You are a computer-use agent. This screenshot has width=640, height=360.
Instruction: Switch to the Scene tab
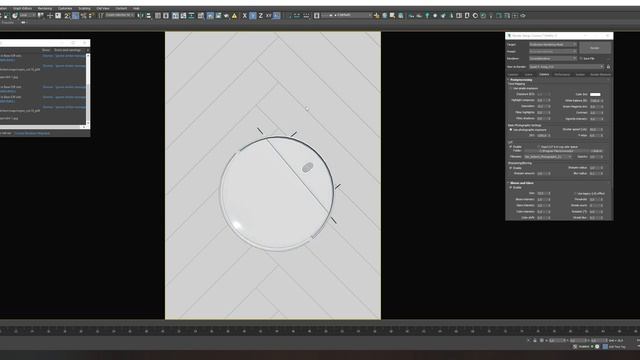529,75
